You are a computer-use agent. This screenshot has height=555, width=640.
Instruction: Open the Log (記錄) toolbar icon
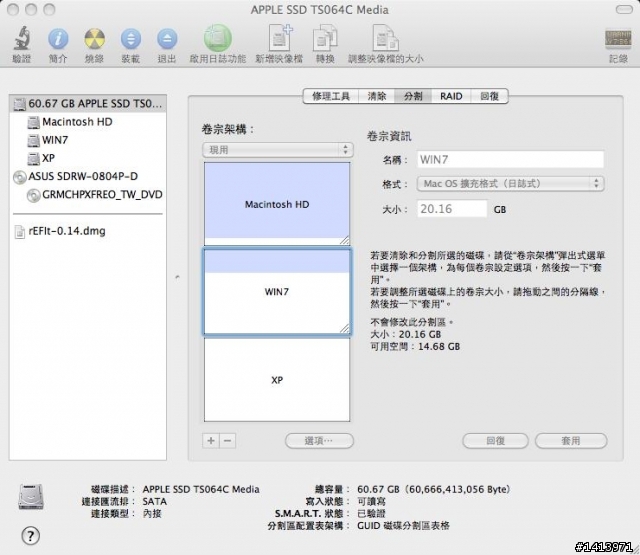[x=618, y=39]
